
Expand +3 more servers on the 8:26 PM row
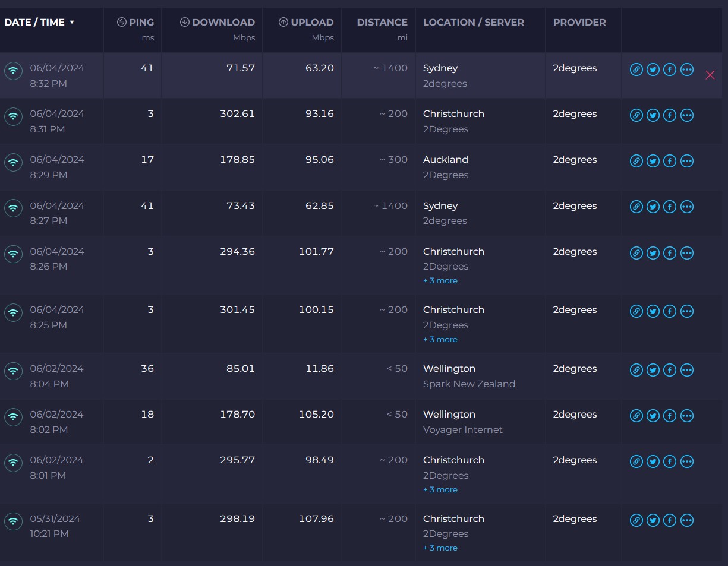pyautogui.click(x=440, y=280)
